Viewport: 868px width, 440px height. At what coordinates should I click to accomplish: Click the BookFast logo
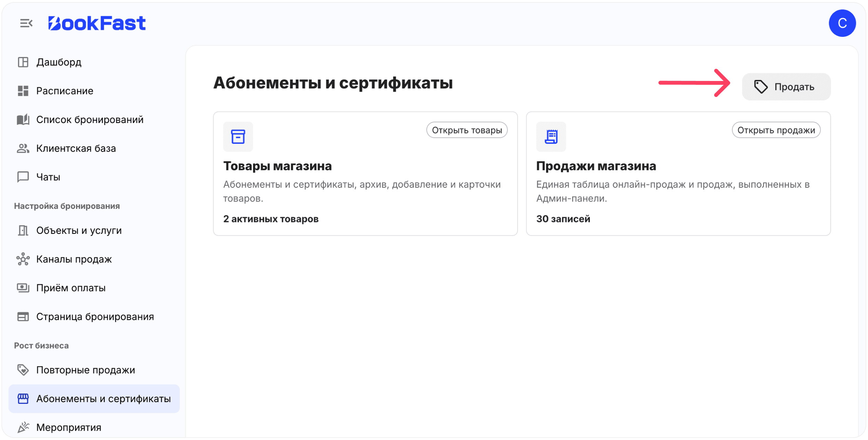[x=97, y=23]
